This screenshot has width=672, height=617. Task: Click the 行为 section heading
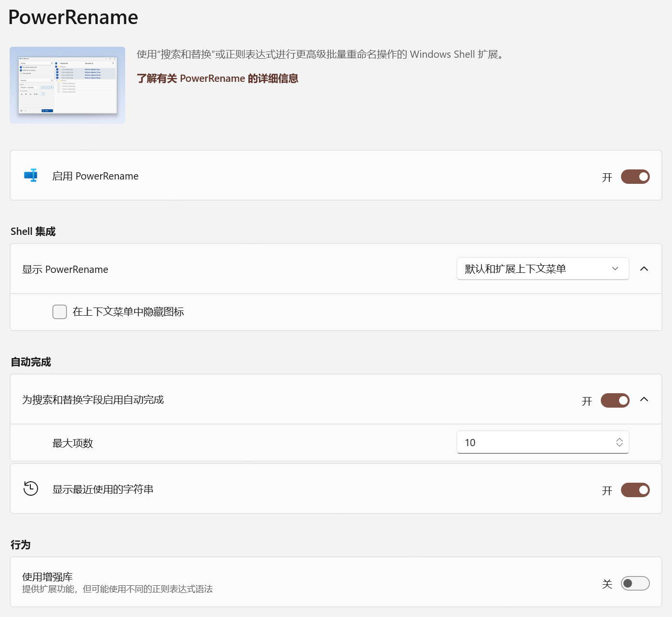(21, 545)
